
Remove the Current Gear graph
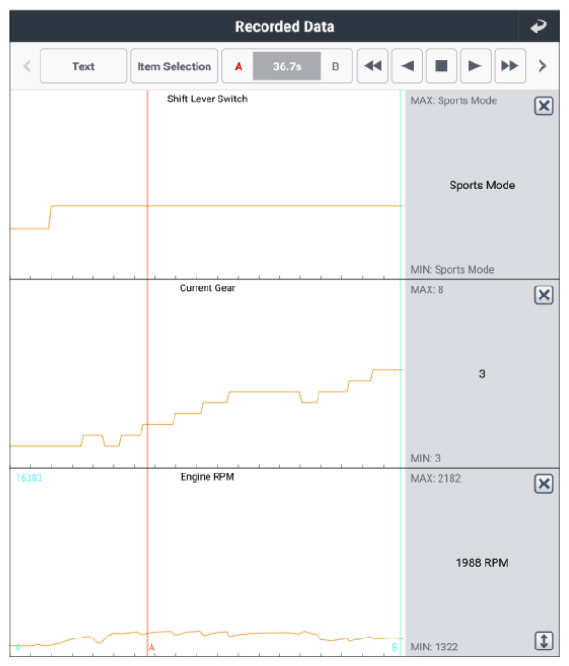(x=544, y=295)
